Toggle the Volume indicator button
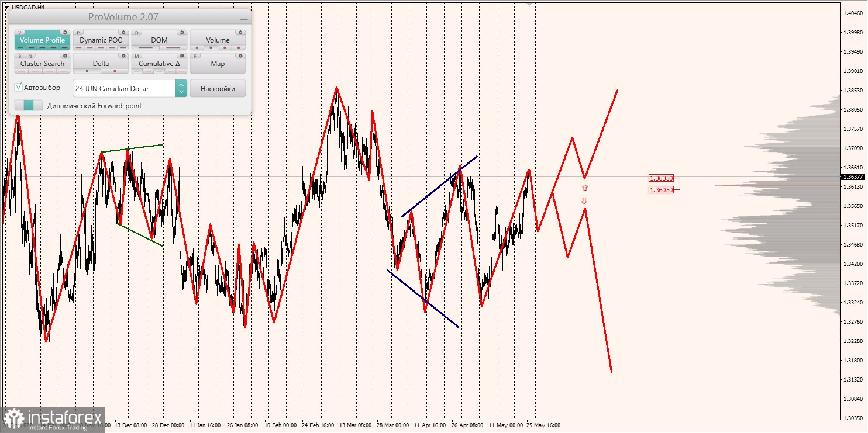Viewport: 868px width, 433px height. [x=218, y=40]
